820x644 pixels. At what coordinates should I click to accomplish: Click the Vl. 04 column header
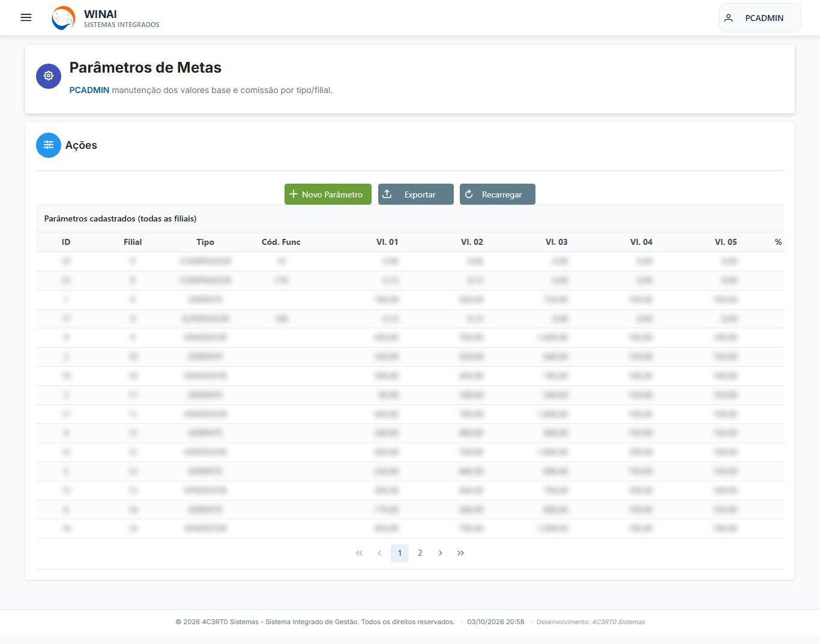pyautogui.click(x=641, y=242)
